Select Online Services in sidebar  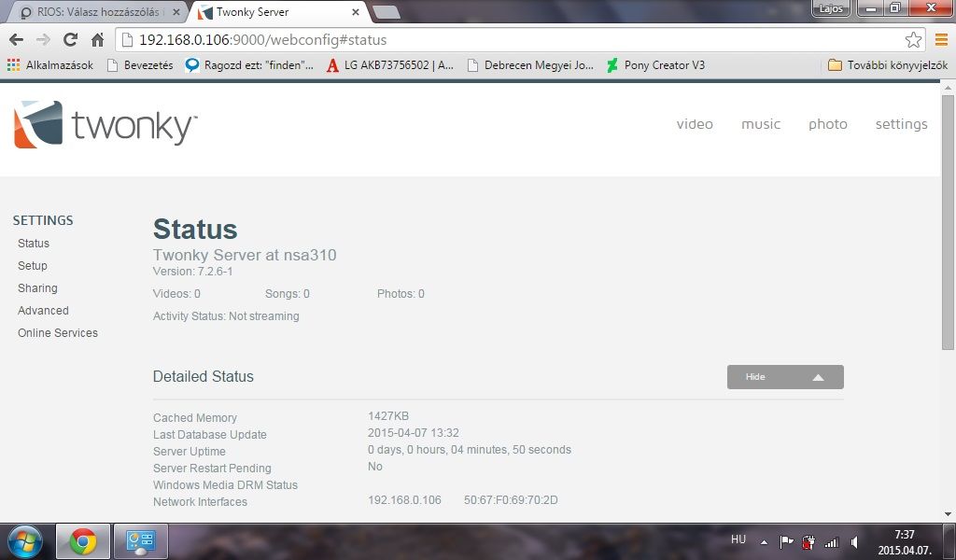point(57,333)
